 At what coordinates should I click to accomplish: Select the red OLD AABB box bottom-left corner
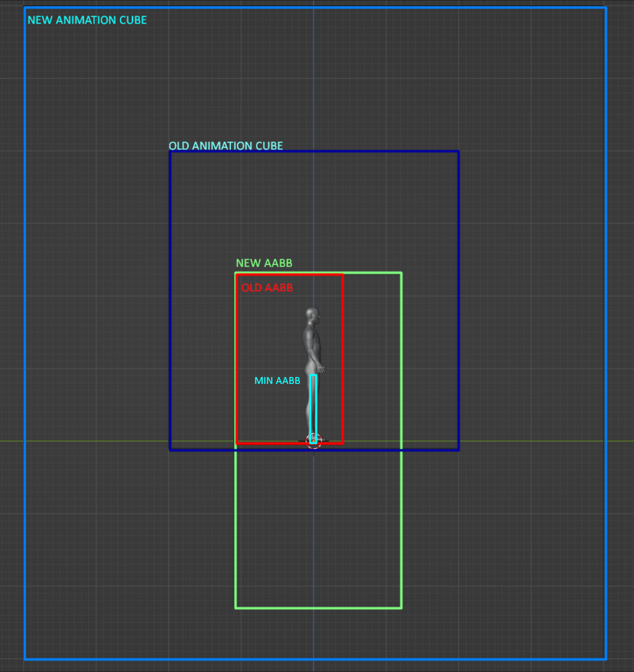pos(237,443)
